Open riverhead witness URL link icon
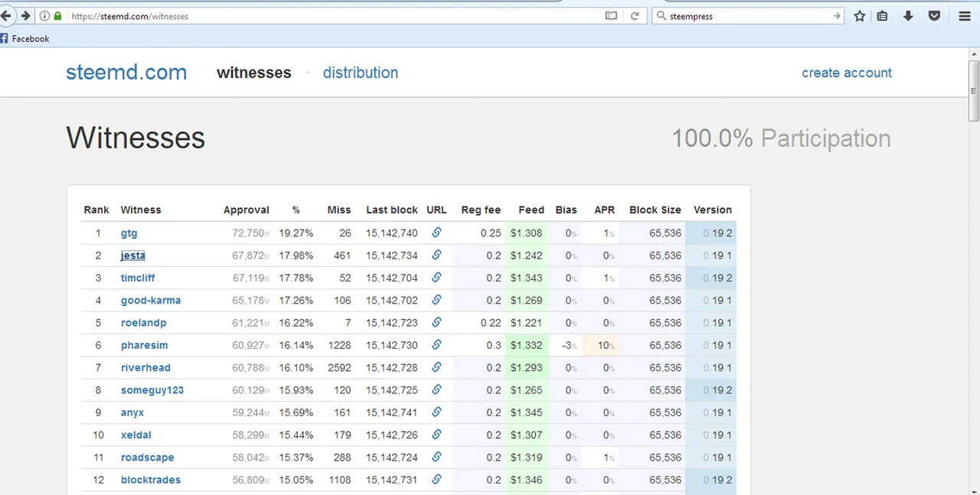 point(436,367)
